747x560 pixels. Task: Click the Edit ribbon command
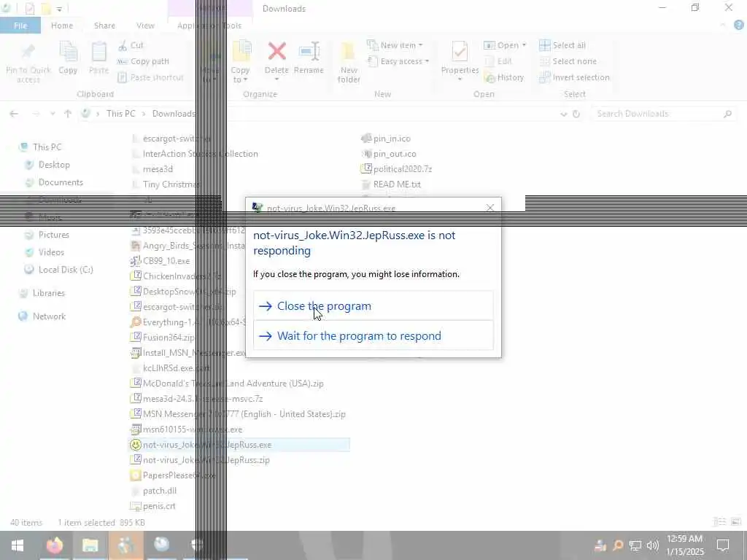tap(498, 61)
